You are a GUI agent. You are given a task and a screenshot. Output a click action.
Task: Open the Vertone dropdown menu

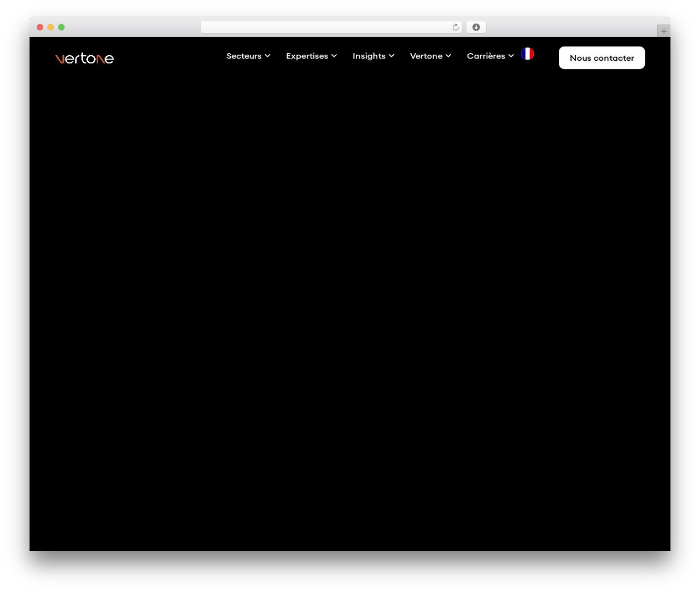(430, 56)
